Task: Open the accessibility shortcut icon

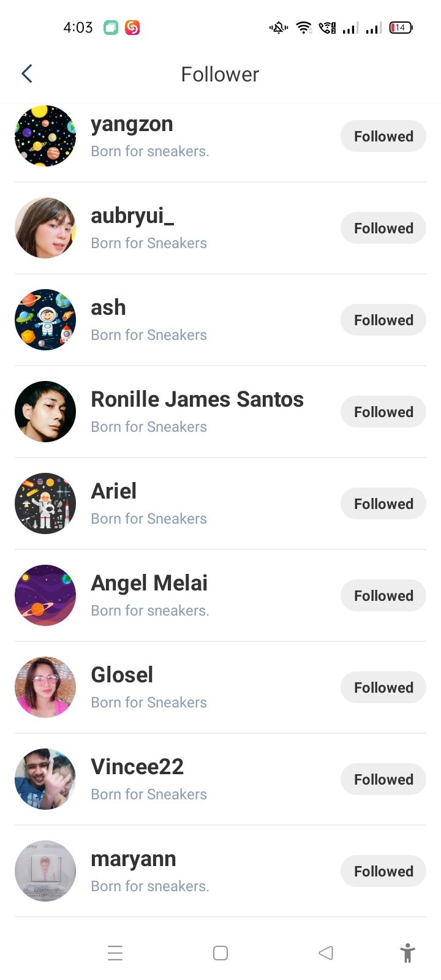Action: click(407, 953)
